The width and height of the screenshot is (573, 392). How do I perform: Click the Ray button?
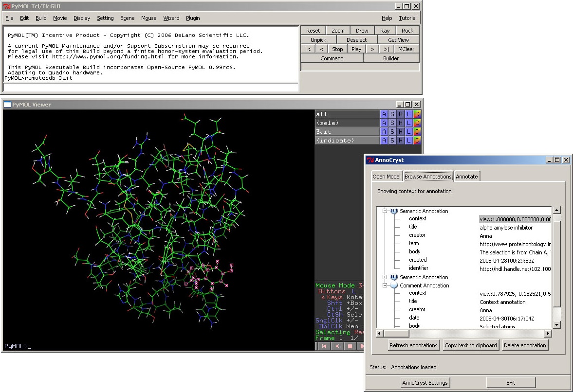[x=385, y=31]
